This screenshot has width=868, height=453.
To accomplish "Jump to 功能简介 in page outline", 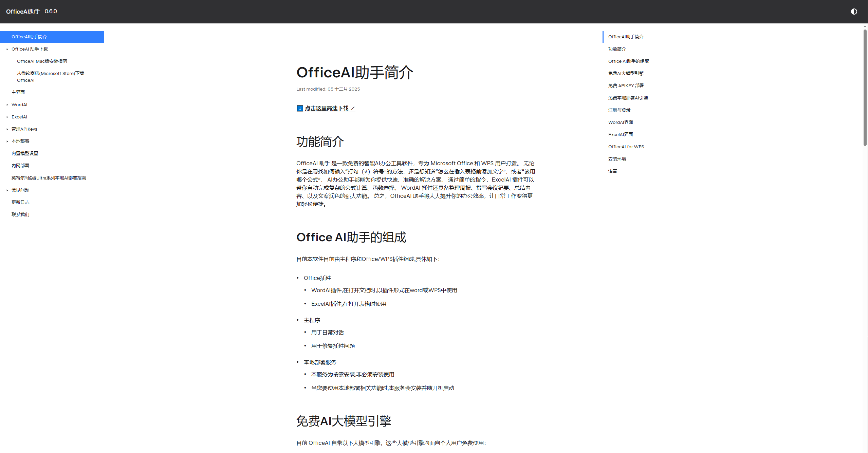I will coord(617,49).
